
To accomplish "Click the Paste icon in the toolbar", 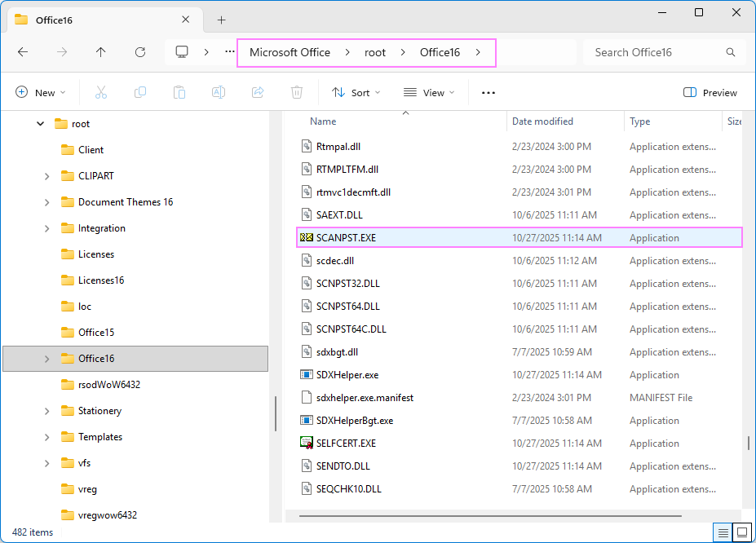I will (179, 91).
